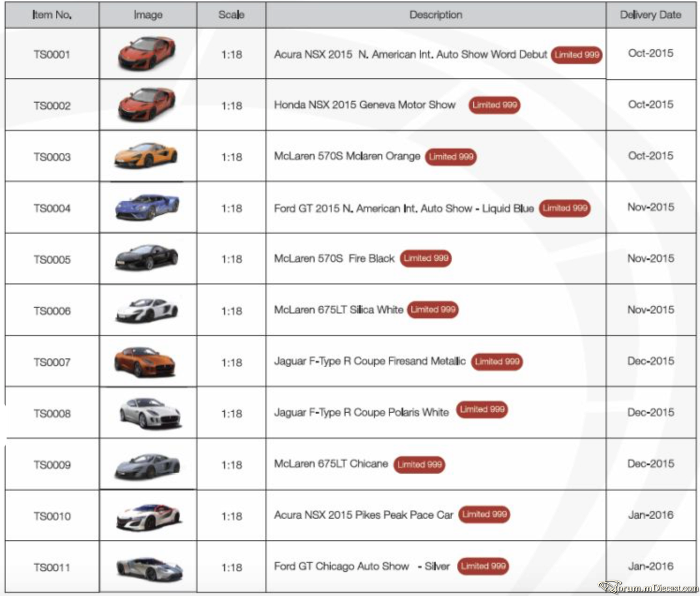The width and height of the screenshot is (700, 596).
Task: Click the Delivery Date column header
Action: click(651, 15)
